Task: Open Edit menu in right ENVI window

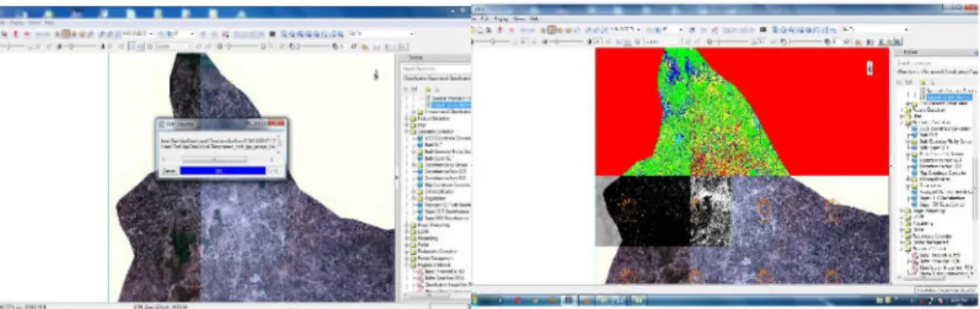Action: tap(485, 19)
